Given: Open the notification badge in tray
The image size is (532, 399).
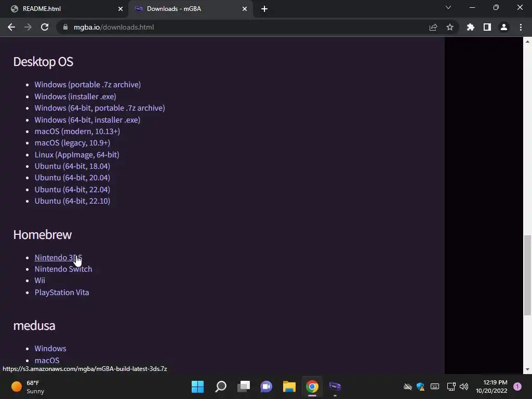Looking at the screenshot, I should click(517, 387).
